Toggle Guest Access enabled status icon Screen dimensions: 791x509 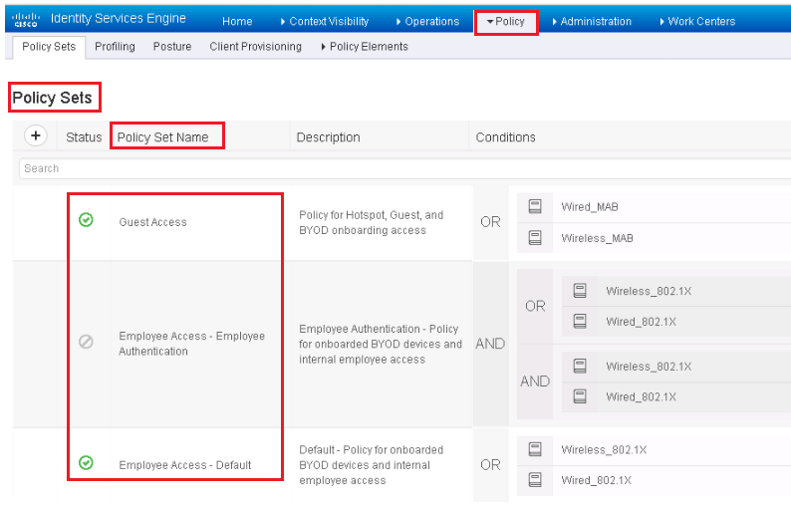tap(86, 220)
